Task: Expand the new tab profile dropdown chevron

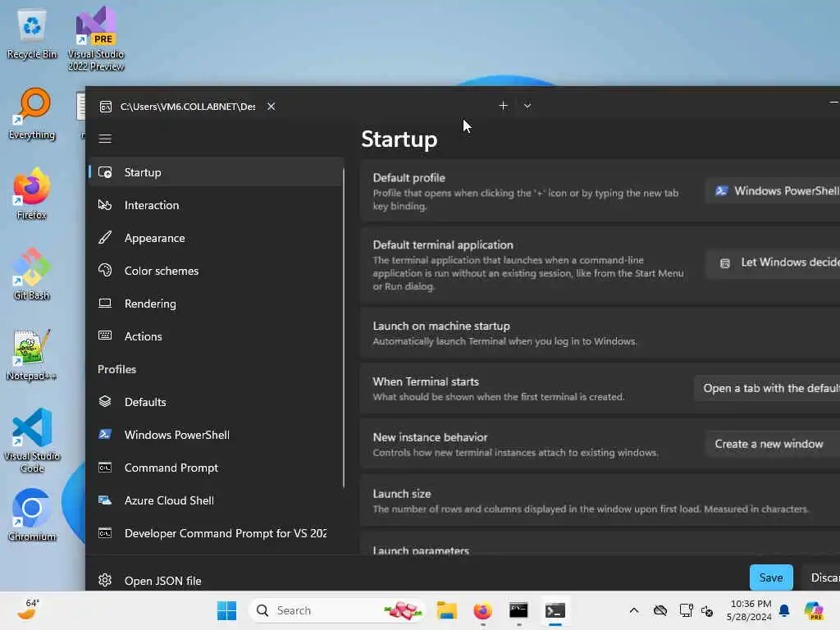Action: click(527, 106)
